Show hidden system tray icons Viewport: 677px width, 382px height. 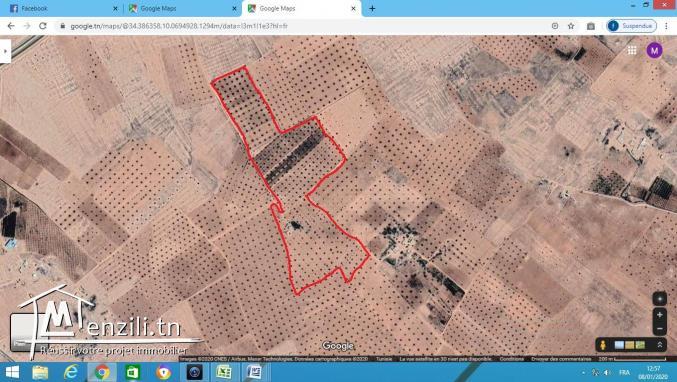583,372
